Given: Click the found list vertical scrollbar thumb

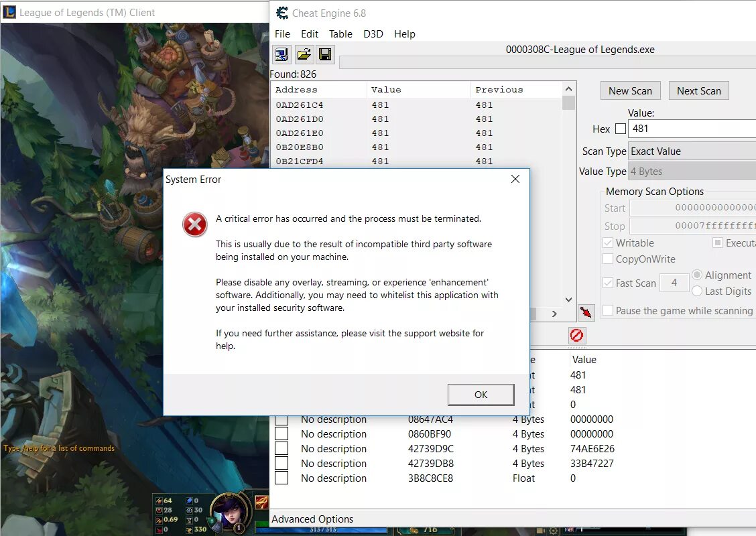Looking at the screenshot, I should click(x=568, y=103).
